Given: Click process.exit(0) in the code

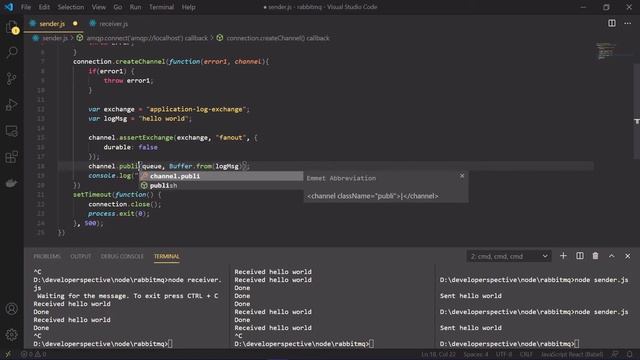Looking at the screenshot, I should pyautogui.click(x=118, y=213).
